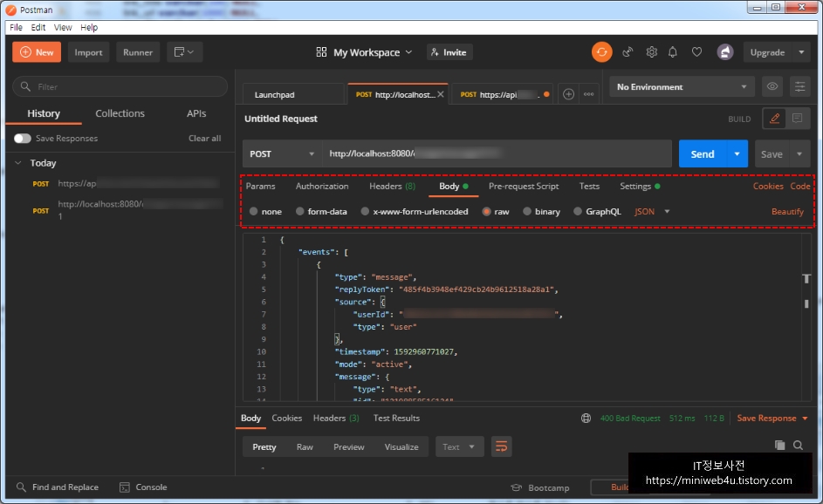Open the Save button dropdown arrow

click(x=799, y=153)
